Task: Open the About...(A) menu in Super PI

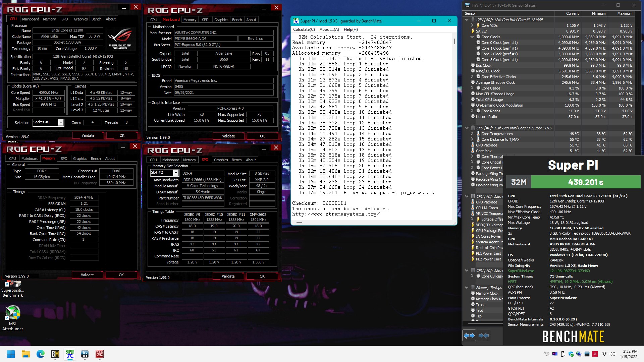Action: click(x=329, y=29)
